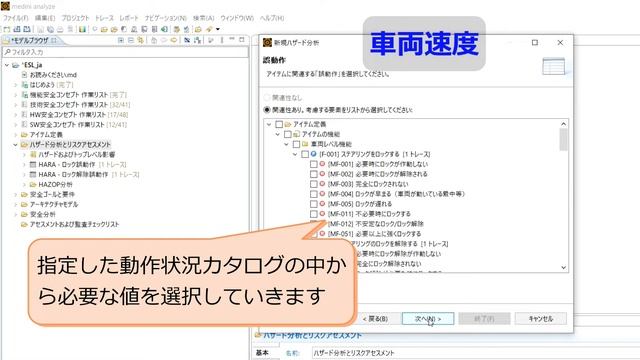Check the MF-001 checkbox

click(313, 164)
